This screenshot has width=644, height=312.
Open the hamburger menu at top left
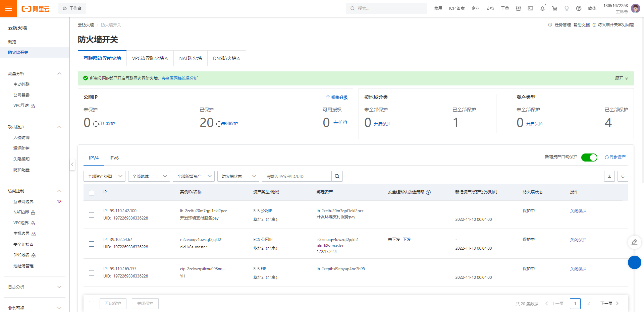[8, 8]
